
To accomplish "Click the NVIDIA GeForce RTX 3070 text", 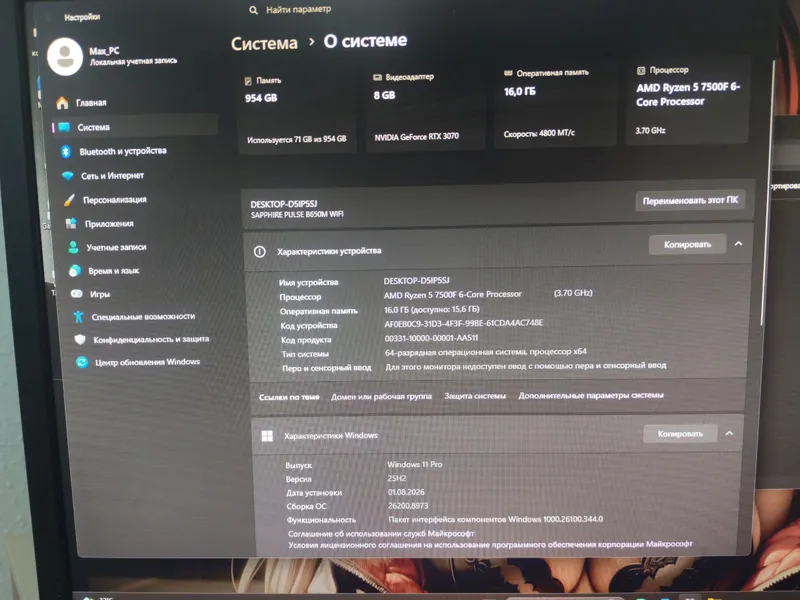I will (416, 137).
